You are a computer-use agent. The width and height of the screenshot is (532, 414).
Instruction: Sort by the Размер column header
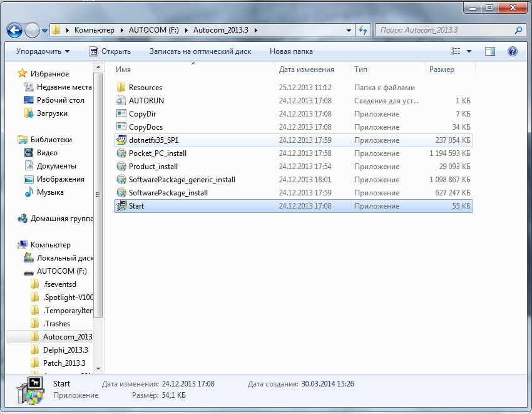(450, 70)
